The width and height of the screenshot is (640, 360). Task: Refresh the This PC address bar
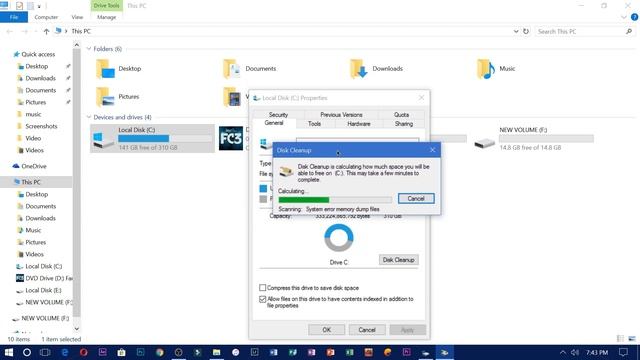526,31
